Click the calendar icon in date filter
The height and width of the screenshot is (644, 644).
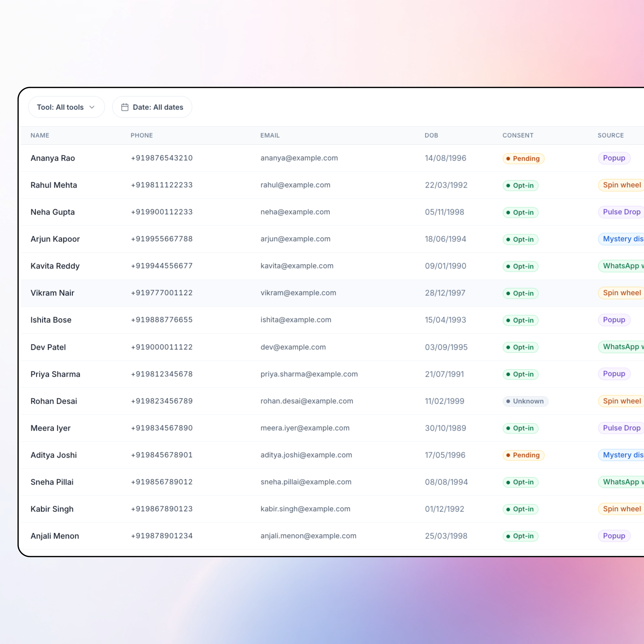click(x=125, y=107)
